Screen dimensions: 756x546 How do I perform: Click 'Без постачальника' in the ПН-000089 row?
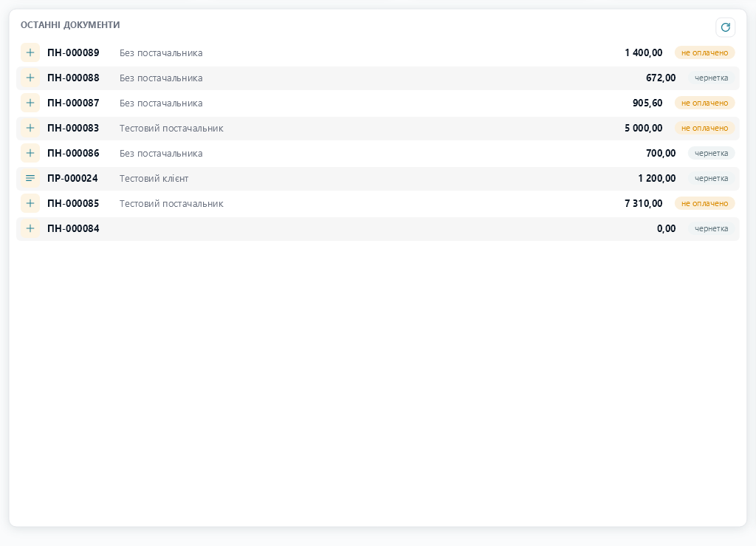click(x=161, y=52)
